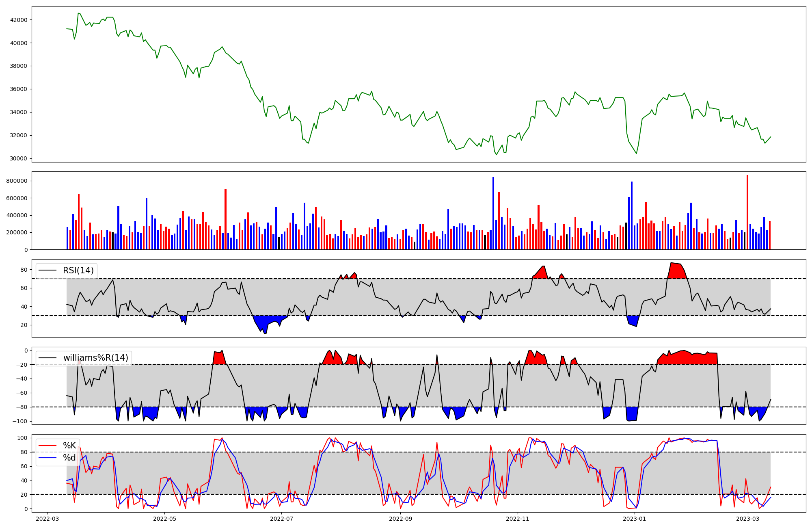Click the RSI(14) legend label
This screenshot has width=812, height=528.
(x=78, y=270)
